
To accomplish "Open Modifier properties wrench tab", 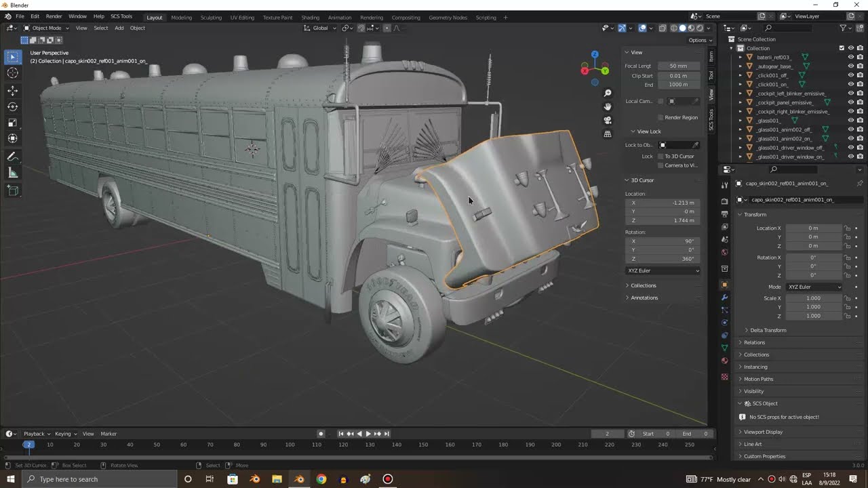I will (724, 298).
